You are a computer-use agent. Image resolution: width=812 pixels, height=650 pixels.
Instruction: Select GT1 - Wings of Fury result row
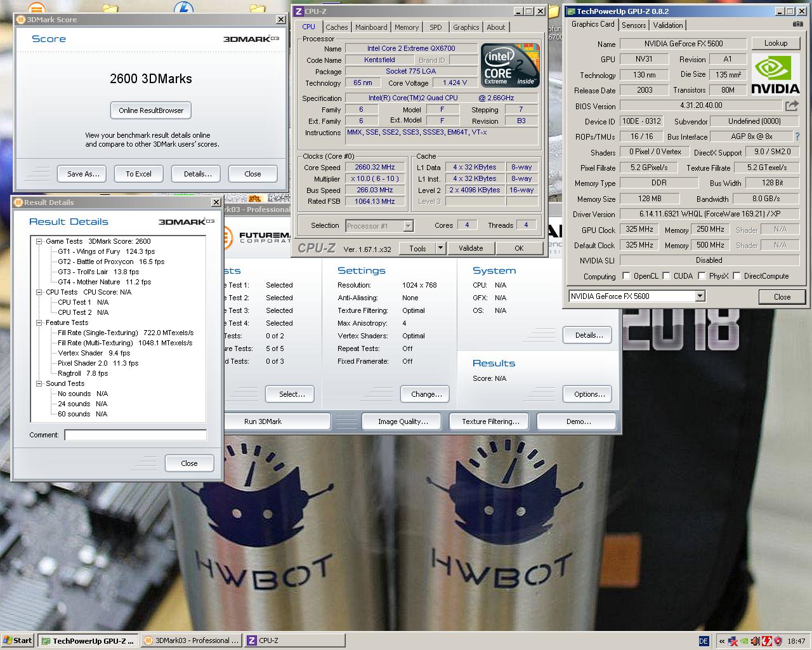pos(106,251)
